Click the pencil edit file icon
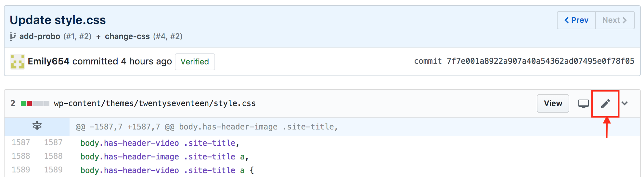This screenshot has width=644, height=177. click(605, 104)
